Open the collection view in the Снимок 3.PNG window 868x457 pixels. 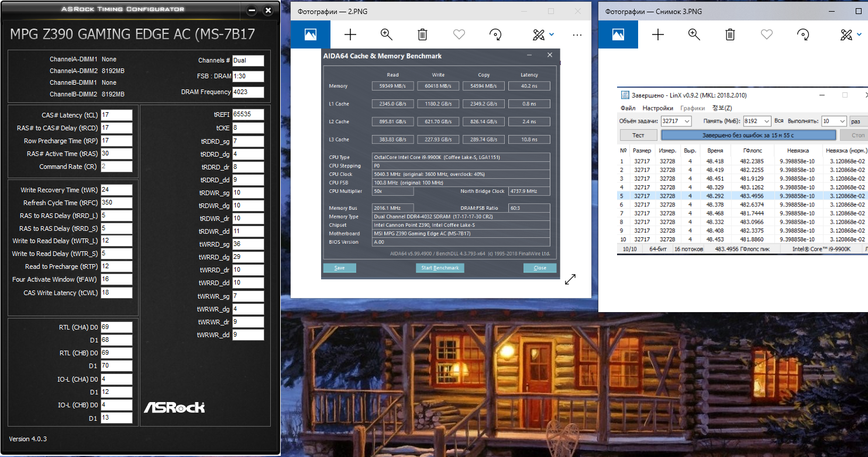618,35
